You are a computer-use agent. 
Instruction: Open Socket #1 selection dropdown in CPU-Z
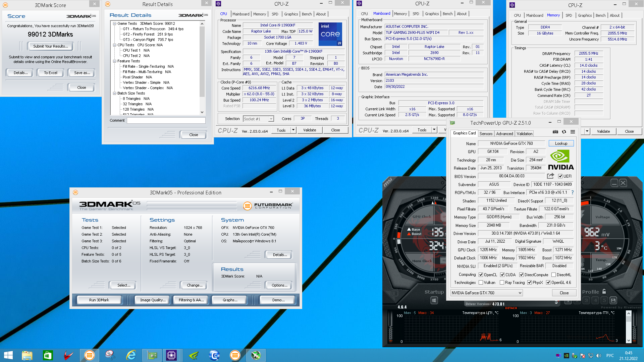pyautogui.click(x=258, y=119)
